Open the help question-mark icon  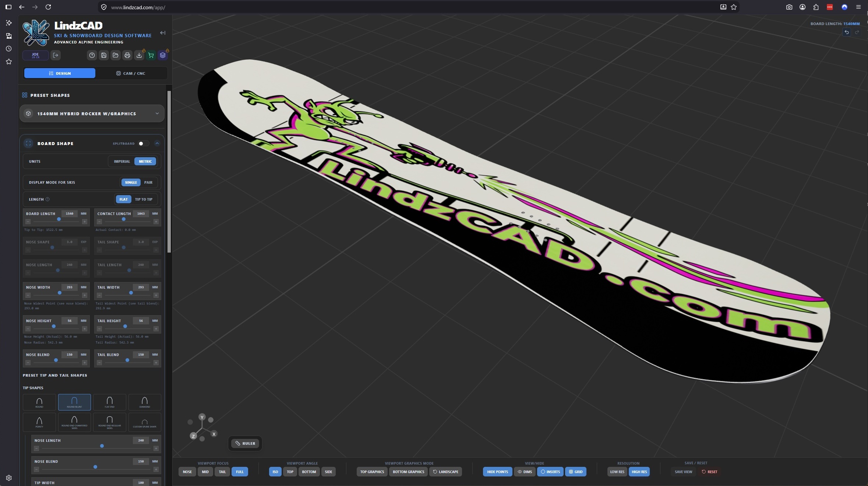coord(92,55)
